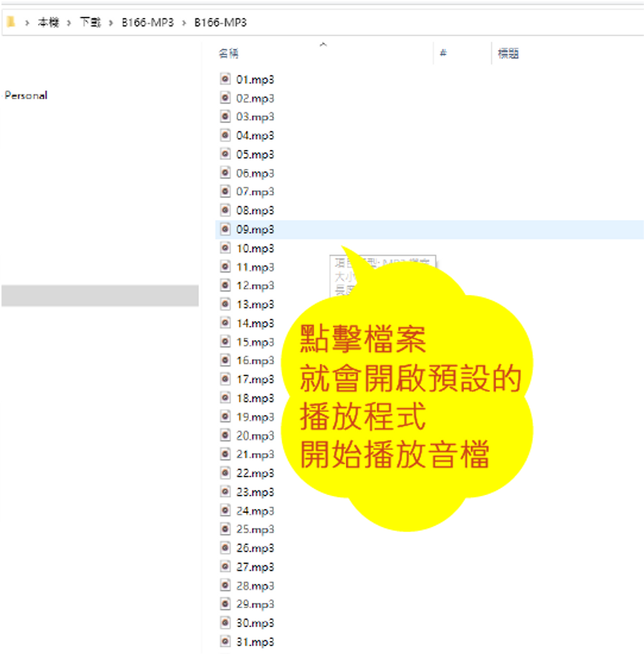Click the 23.mp3 audio file icon
The width and height of the screenshot is (644, 654).
point(225,492)
